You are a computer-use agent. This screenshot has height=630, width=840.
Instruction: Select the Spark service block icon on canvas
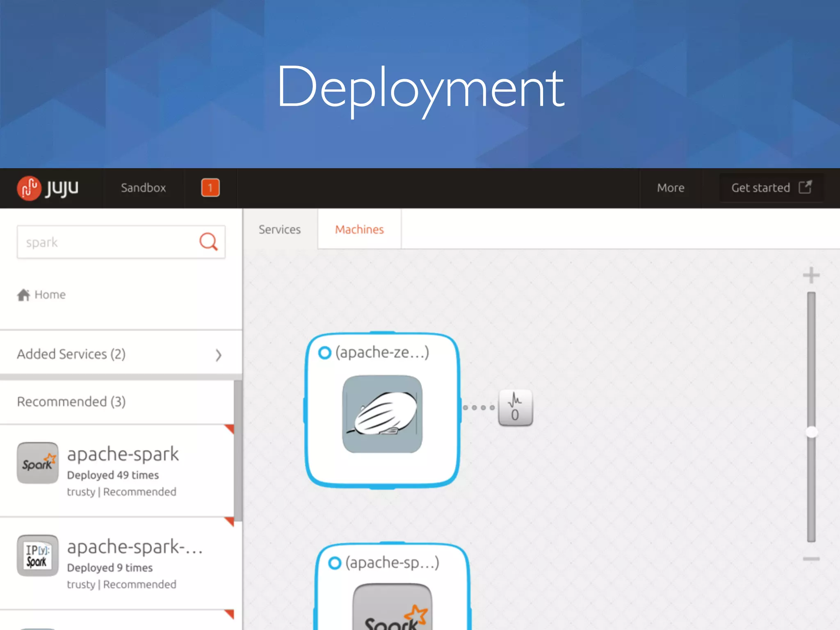click(x=393, y=607)
